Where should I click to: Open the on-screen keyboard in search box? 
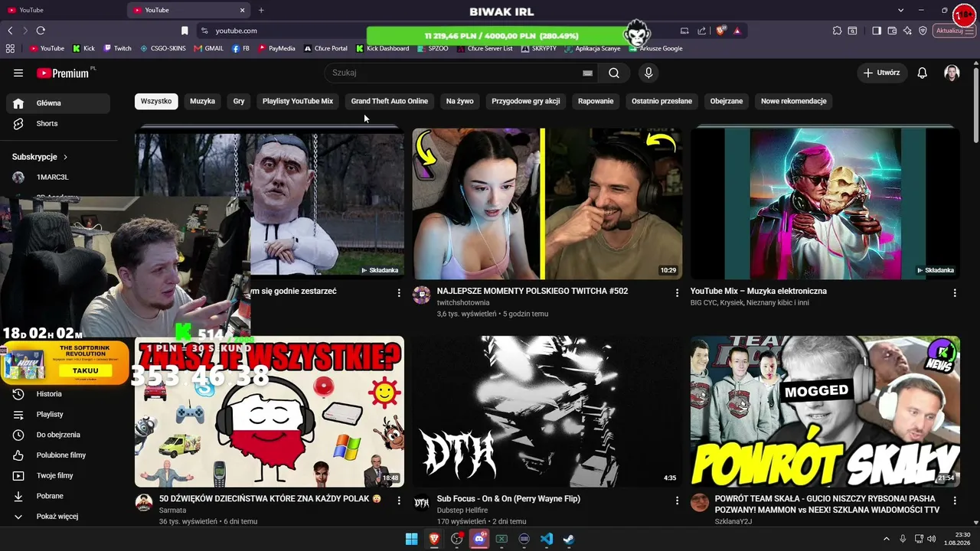[587, 73]
